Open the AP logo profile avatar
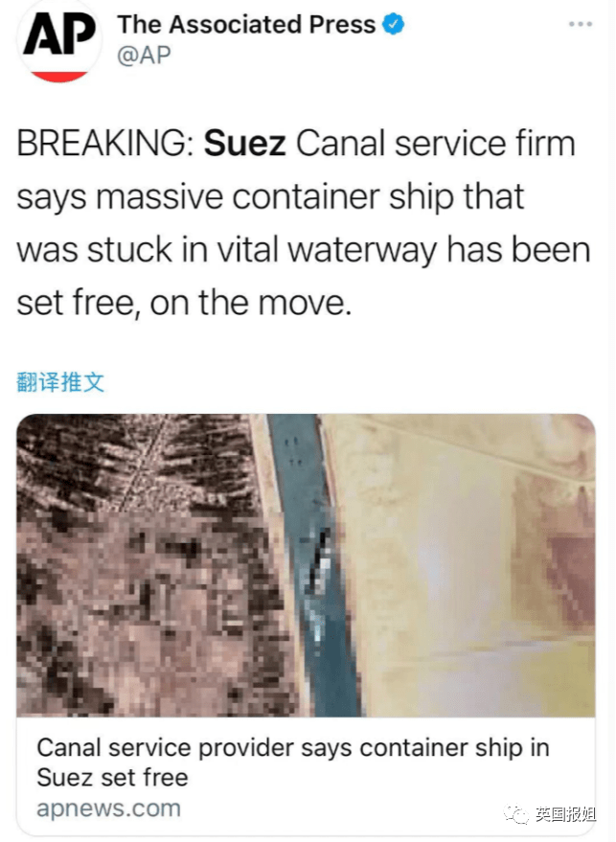The height and width of the screenshot is (842, 616). click(x=59, y=40)
